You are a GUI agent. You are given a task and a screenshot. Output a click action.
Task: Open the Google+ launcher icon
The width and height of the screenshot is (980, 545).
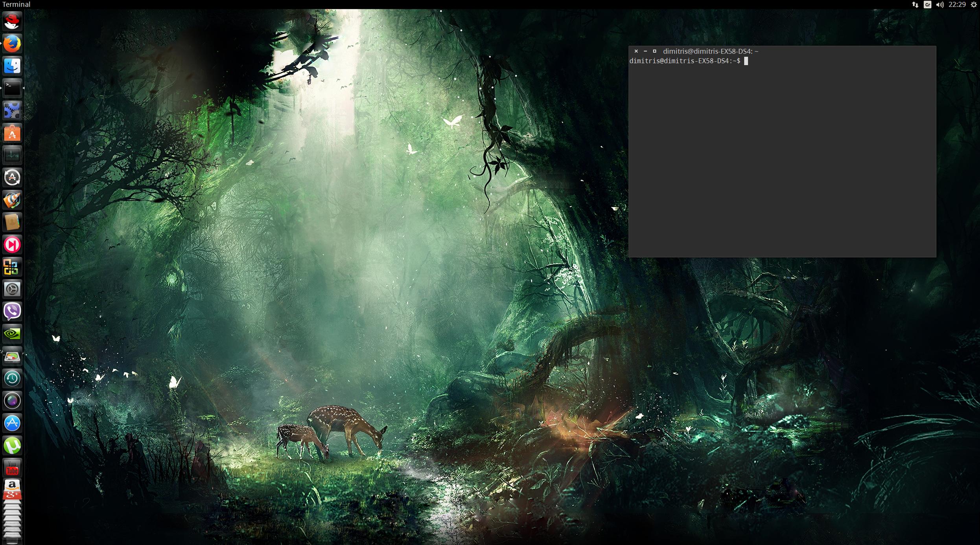12,495
